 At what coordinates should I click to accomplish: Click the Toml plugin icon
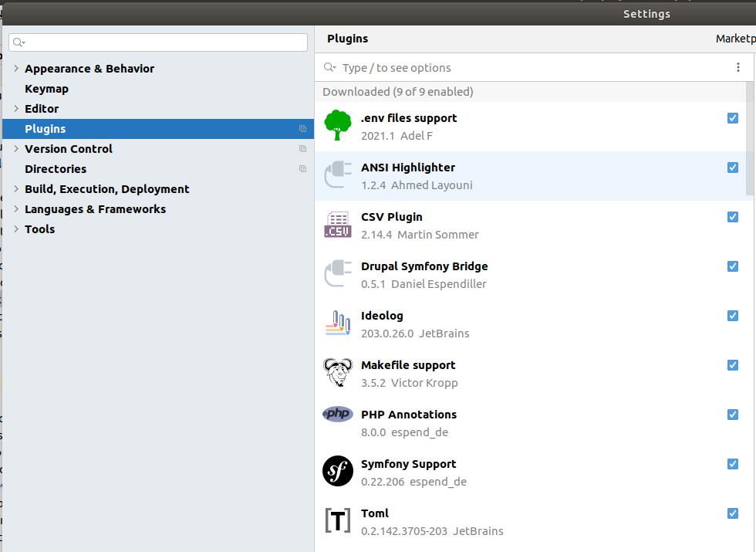pos(338,520)
